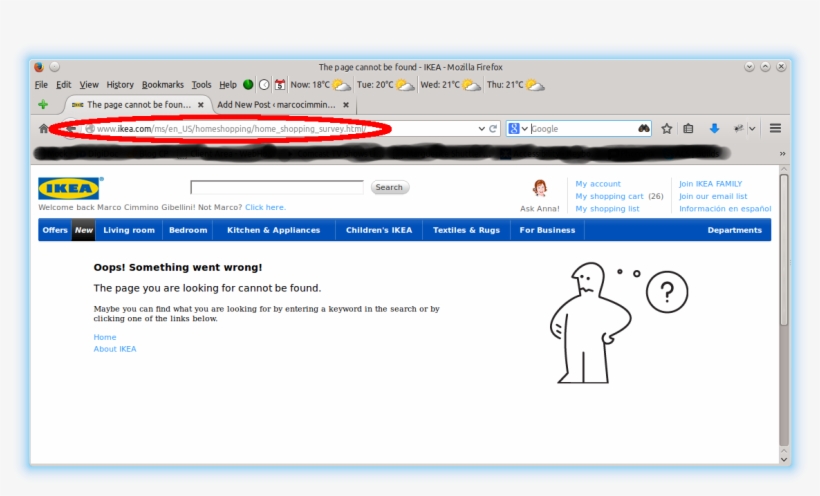Reload the page with the refresh icon
The width and height of the screenshot is (820, 496).
click(493, 129)
